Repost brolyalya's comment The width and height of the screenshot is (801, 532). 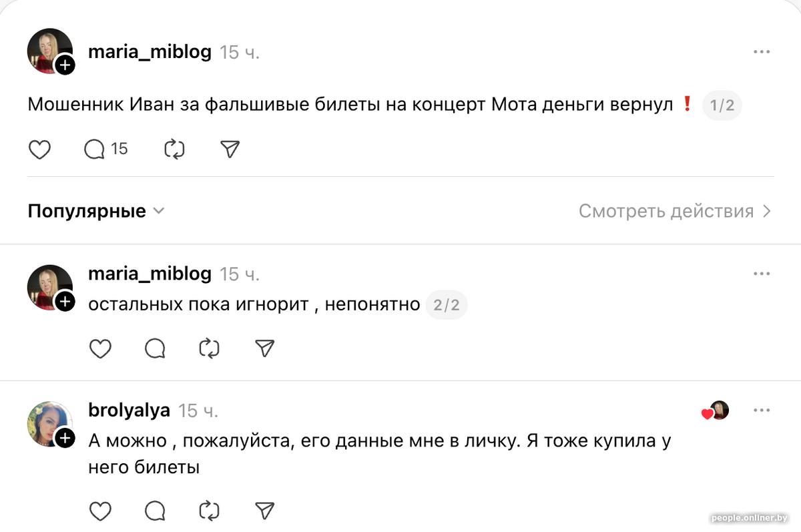(210, 511)
